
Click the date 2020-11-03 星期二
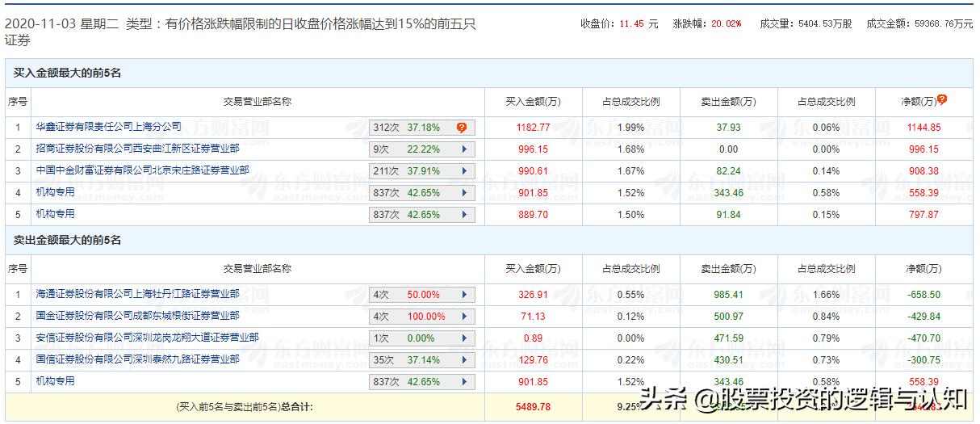62,25
